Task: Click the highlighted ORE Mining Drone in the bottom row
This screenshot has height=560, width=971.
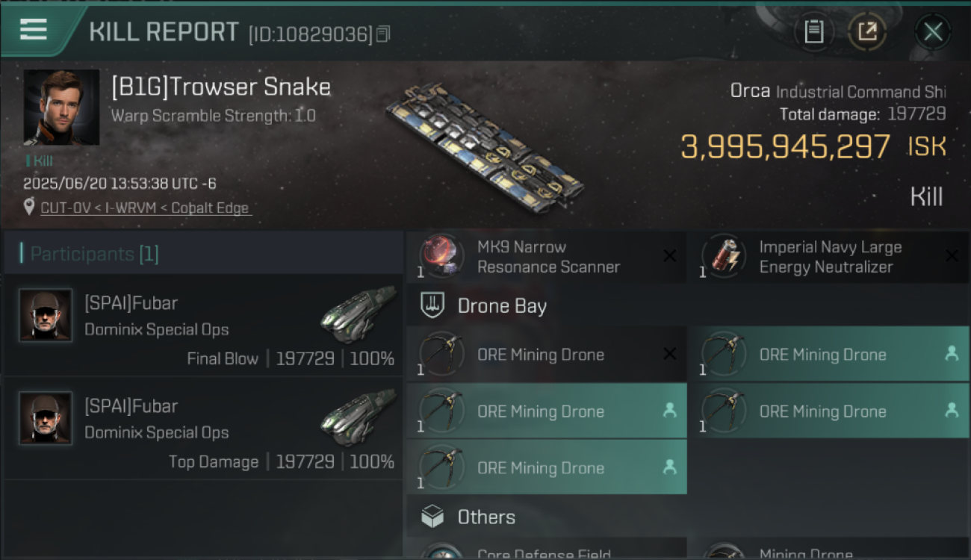Action: click(546, 468)
